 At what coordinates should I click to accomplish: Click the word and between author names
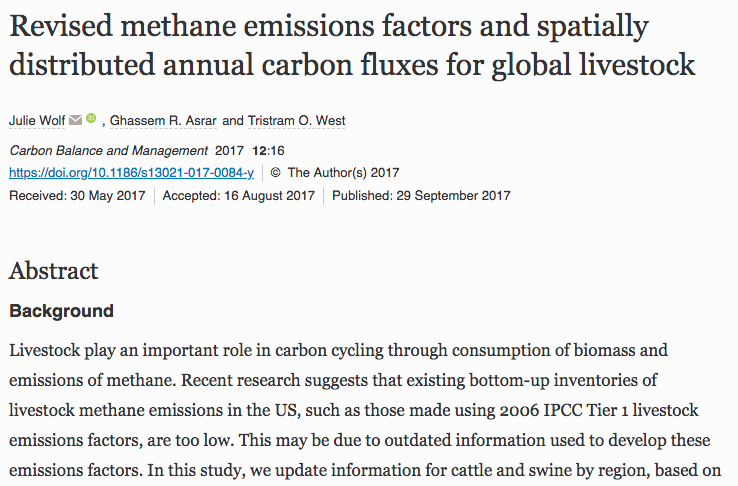233,120
